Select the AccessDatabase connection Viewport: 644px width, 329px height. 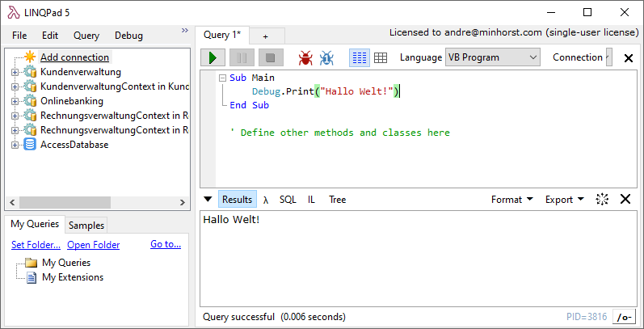[74, 145]
